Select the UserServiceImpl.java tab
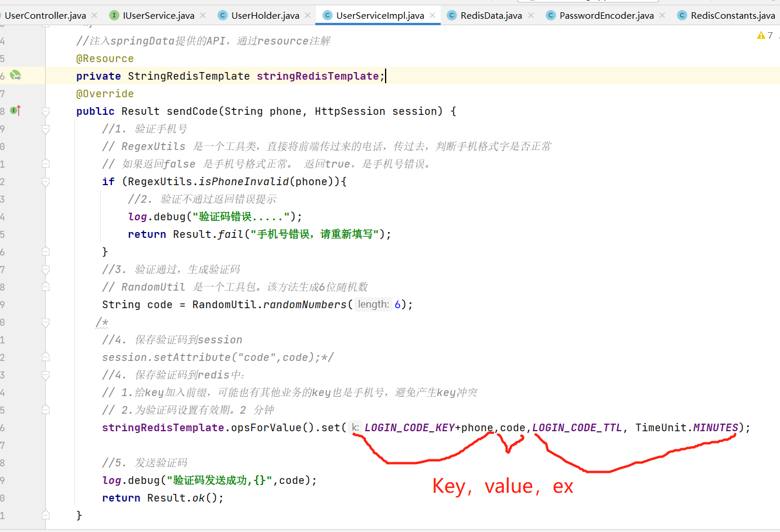This screenshot has height=532, width=780. pyautogui.click(x=379, y=15)
